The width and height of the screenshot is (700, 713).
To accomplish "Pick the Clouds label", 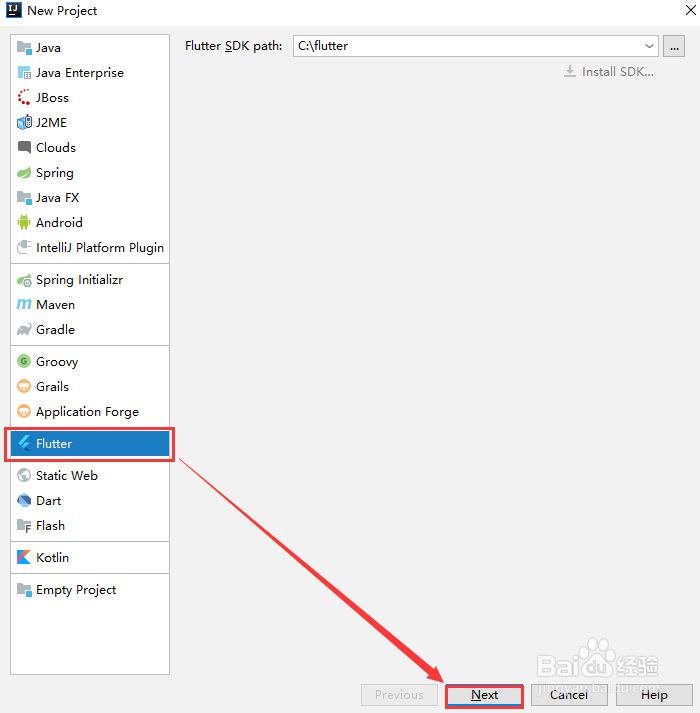I will click(x=56, y=148).
